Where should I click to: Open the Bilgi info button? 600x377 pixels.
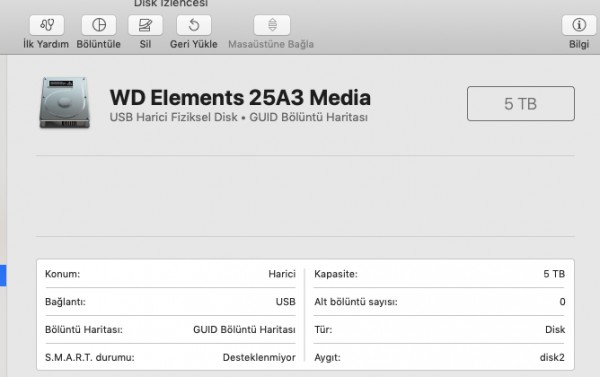(x=579, y=25)
